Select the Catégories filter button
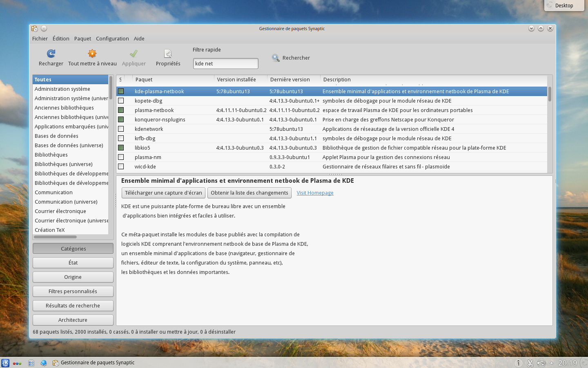The image size is (588, 368). (73, 249)
